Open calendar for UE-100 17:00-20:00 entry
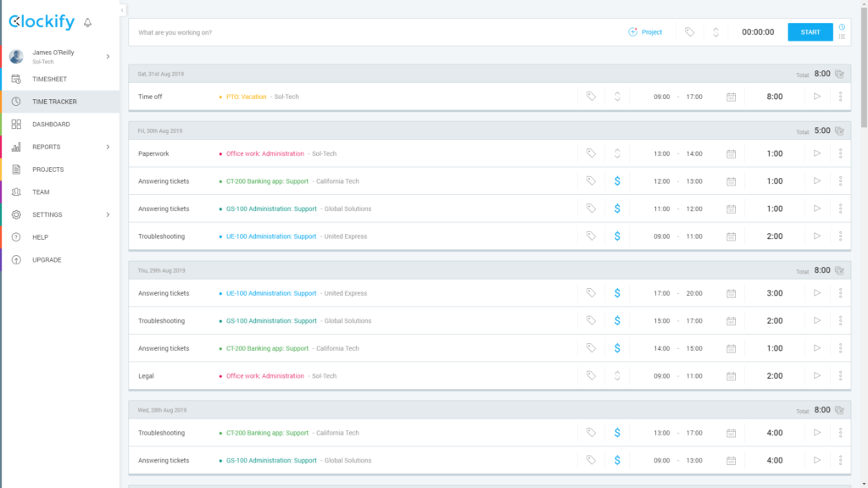868x488 pixels. coord(732,294)
